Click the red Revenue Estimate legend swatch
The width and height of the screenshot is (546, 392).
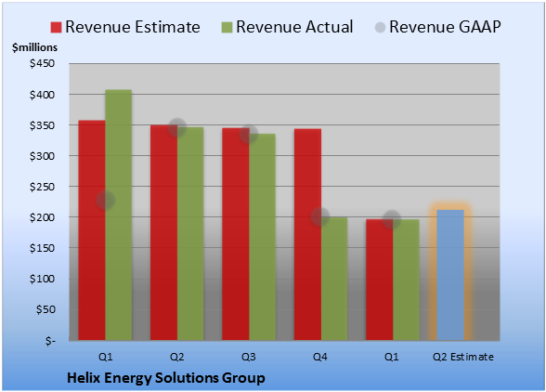pos(56,27)
